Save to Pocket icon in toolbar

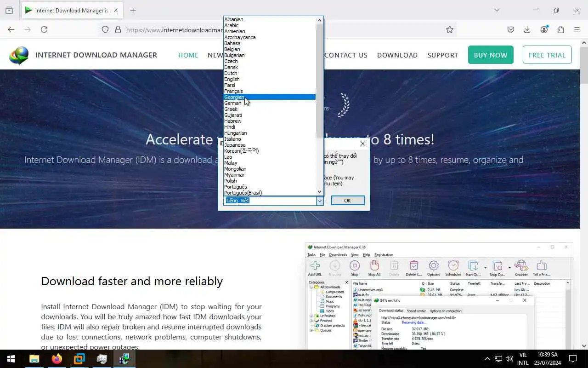511,29
